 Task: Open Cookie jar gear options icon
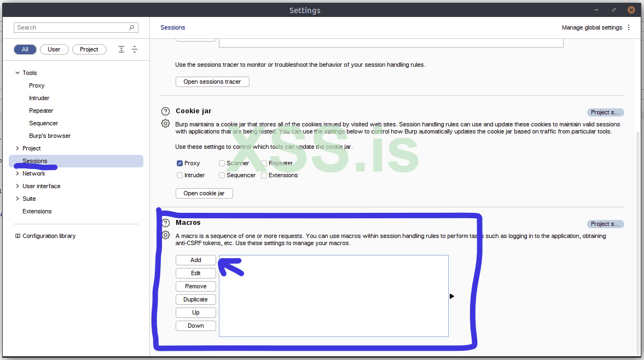(x=166, y=124)
